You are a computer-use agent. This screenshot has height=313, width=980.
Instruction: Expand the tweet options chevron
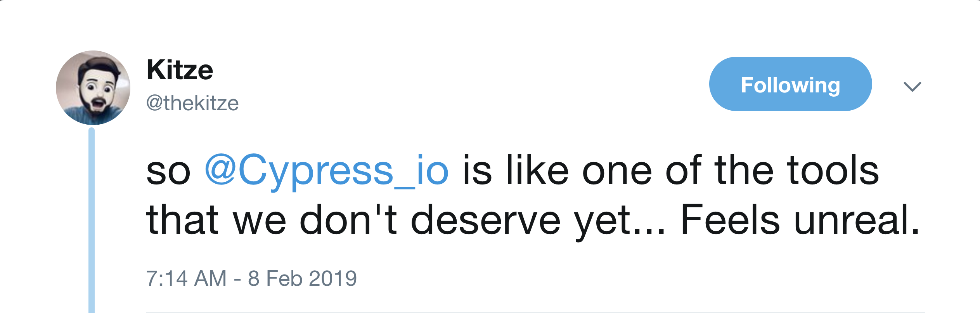(912, 86)
